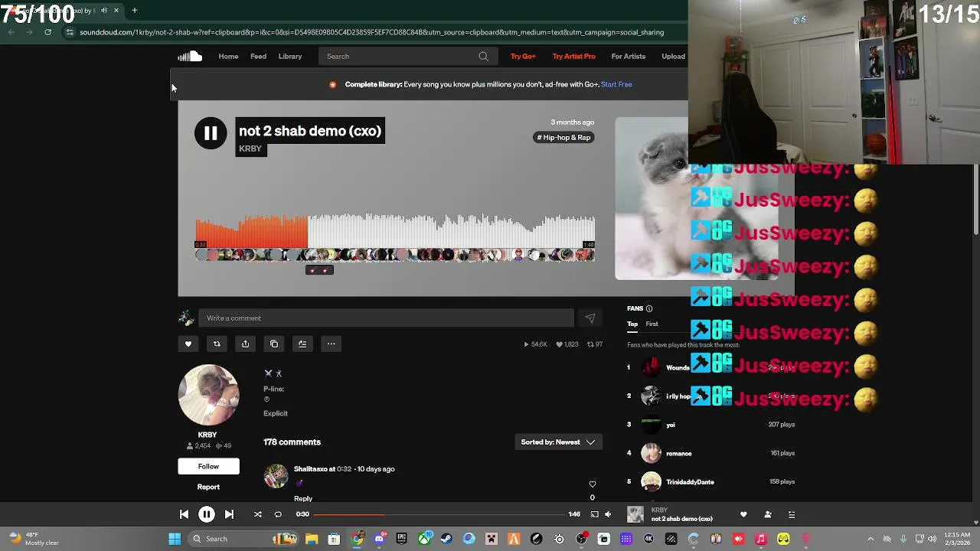
Task: Click the Start Free link in banner
Action: [616, 84]
